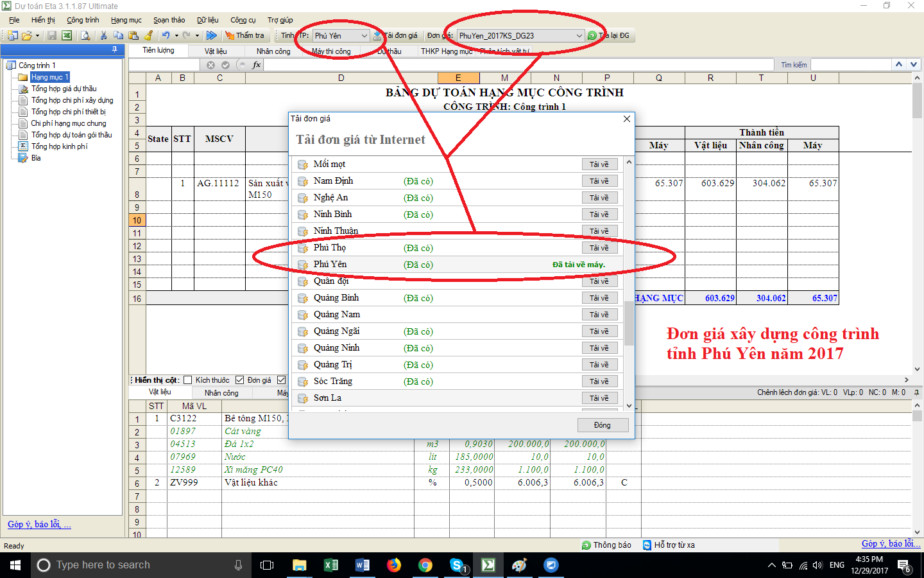
Task: Click the Paste clipboard icon
Action: [x=133, y=36]
